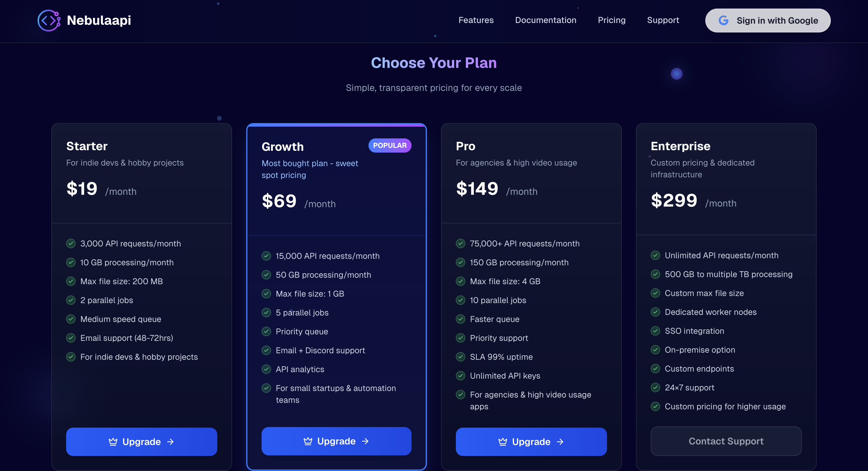
Task: Click the Nebulaapi logo icon
Action: 49,21
